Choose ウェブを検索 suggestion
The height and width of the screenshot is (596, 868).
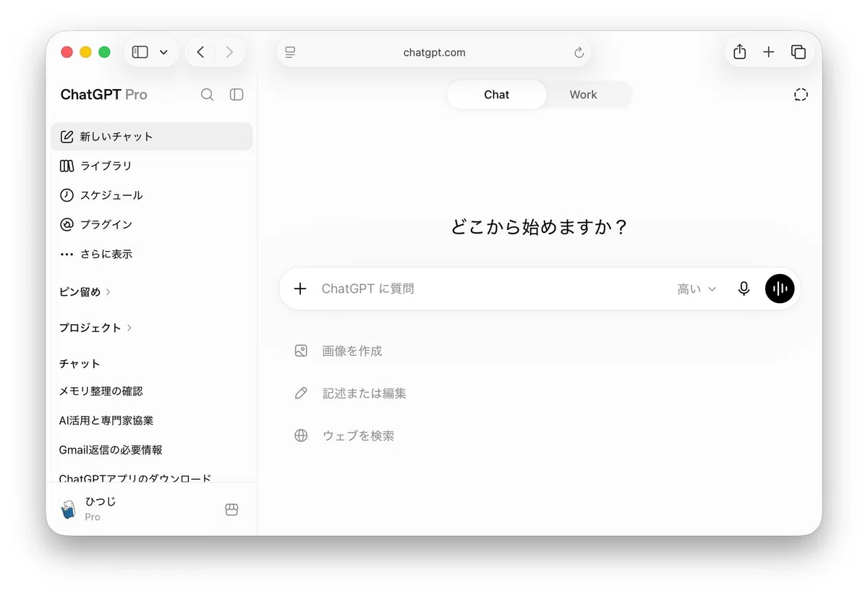344,436
